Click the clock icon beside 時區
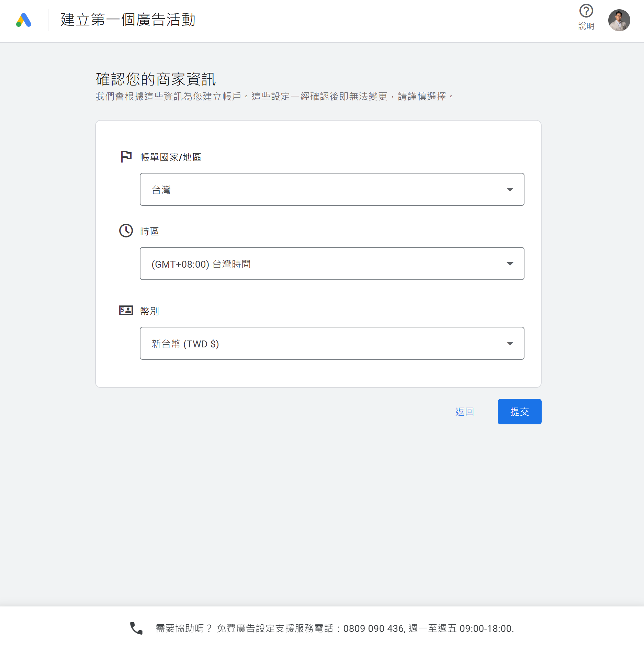 click(126, 231)
